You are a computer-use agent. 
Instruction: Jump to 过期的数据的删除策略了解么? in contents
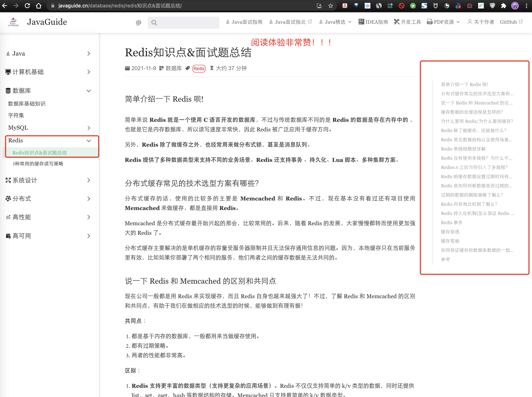click(x=472, y=195)
